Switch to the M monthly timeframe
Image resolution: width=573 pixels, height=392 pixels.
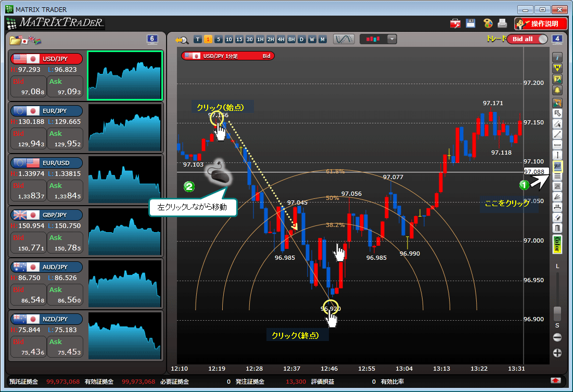322,40
